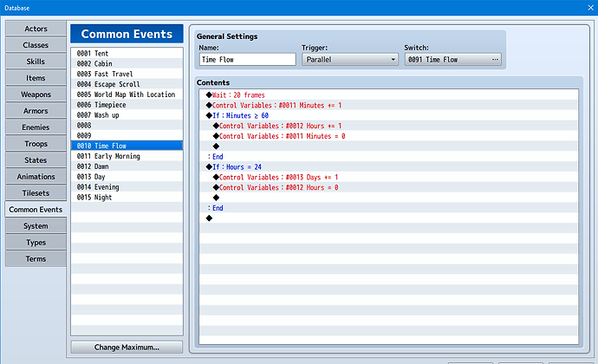
Task: Switch to the Tilesets tab
Action: coord(36,193)
